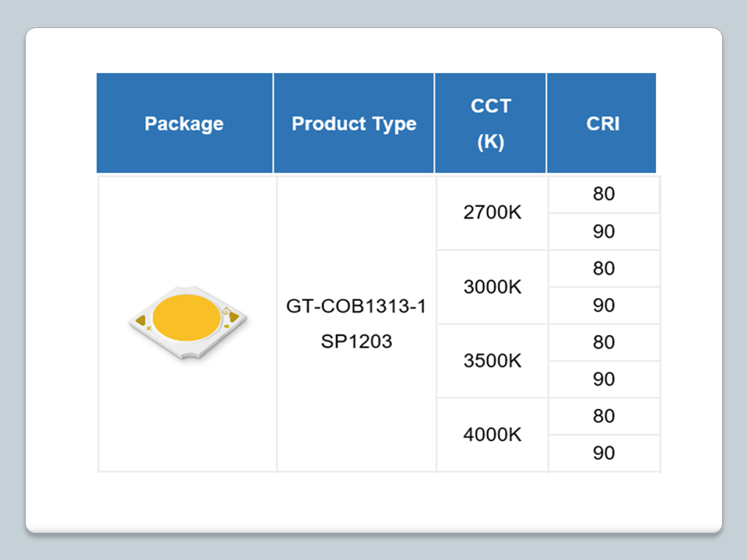This screenshot has height=560, width=747.
Task: Click the CRI 90 cell for 3500K
Action: coord(604,380)
